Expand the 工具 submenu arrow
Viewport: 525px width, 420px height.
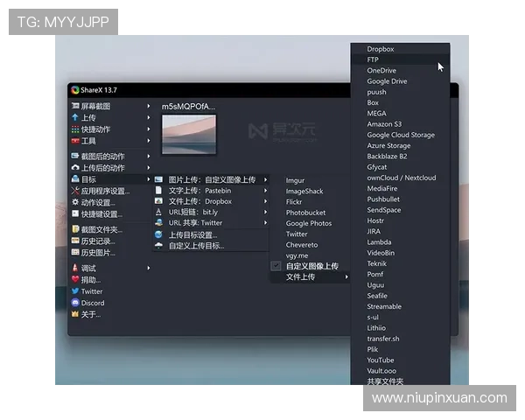coord(149,141)
